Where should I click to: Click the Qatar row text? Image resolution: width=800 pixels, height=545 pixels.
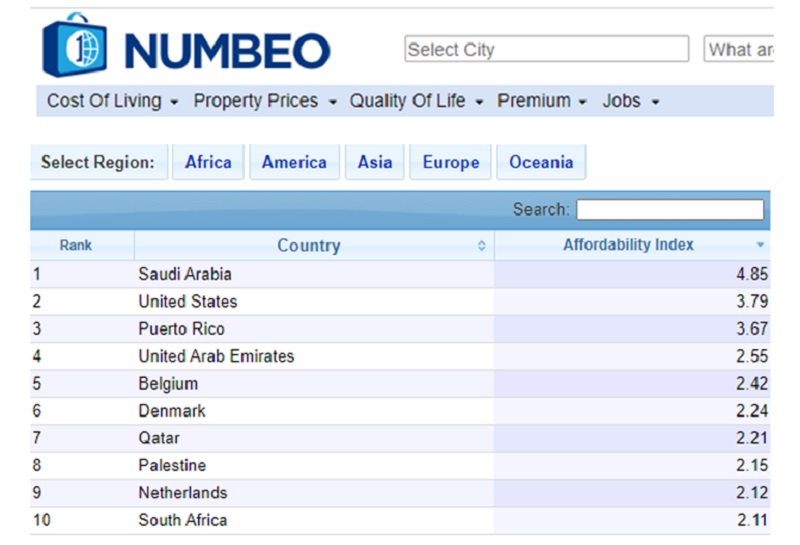(159, 438)
